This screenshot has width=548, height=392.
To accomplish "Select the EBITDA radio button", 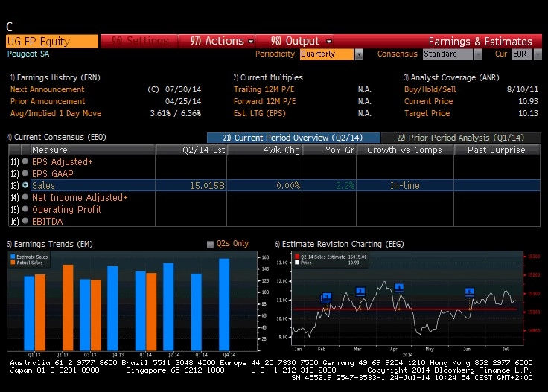I will [25, 221].
